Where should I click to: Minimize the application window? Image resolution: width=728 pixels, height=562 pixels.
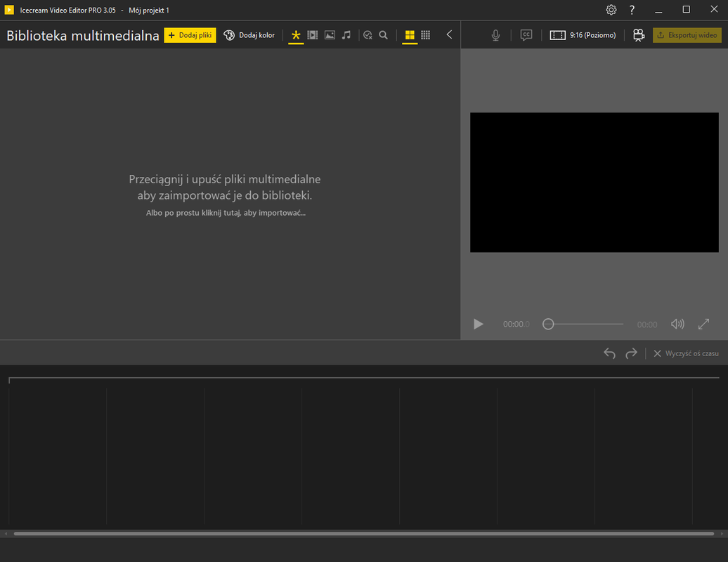tap(658, 11)
